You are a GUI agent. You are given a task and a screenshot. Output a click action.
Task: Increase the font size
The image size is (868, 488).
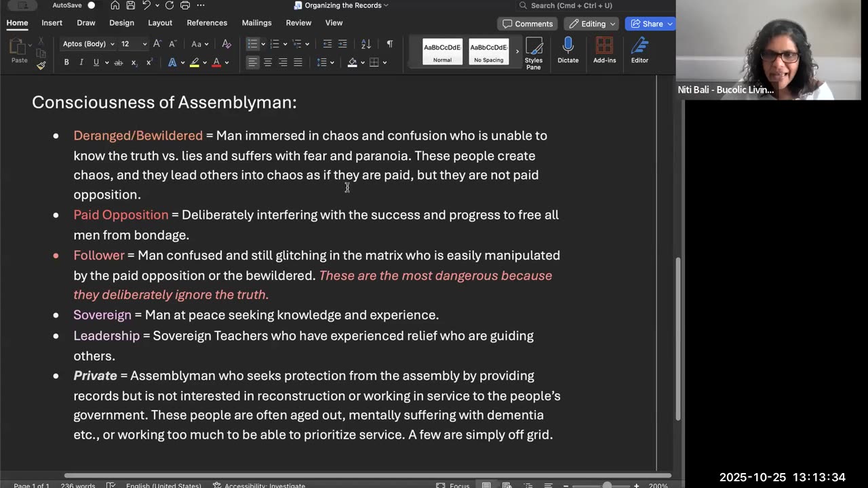pos(157,44)
